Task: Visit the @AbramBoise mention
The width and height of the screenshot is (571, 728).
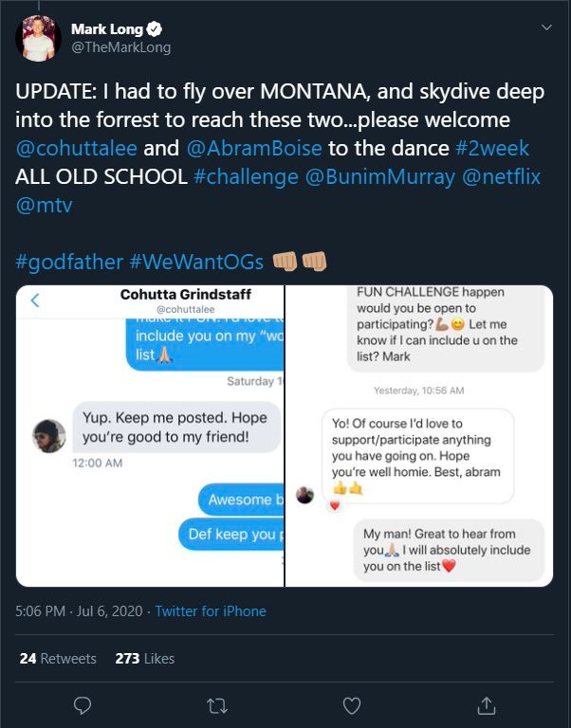Action: [x=249, y=150]
